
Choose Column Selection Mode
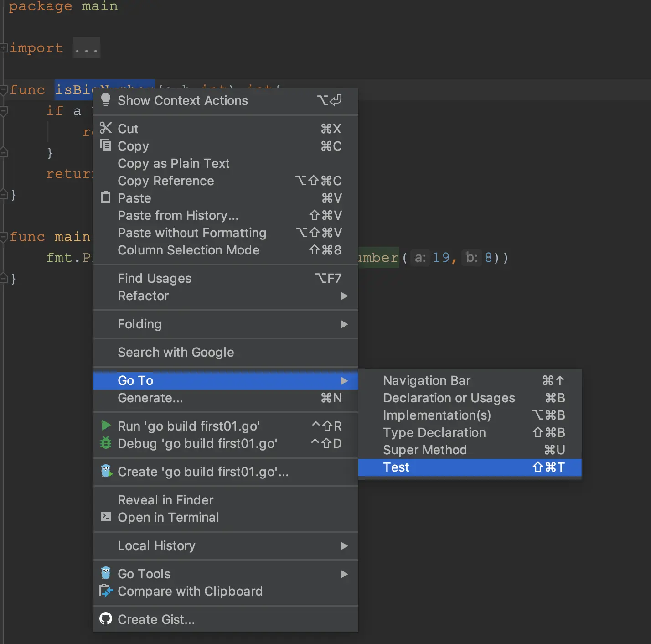(x=188, y=250)
